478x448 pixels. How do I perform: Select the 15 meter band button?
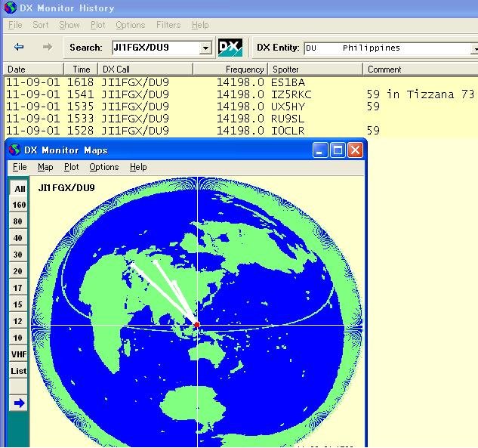coord(19,304)
